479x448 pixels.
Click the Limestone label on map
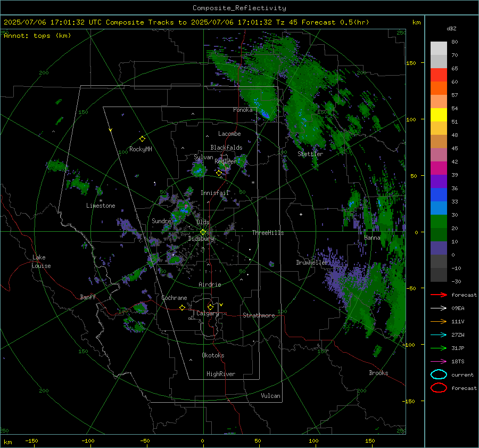click(x=101, y=206)
